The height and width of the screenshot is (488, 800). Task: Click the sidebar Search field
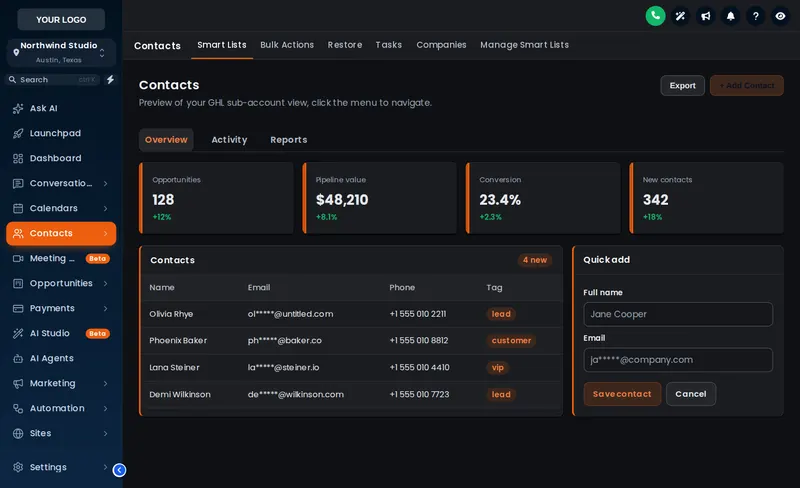pos(53,80)
